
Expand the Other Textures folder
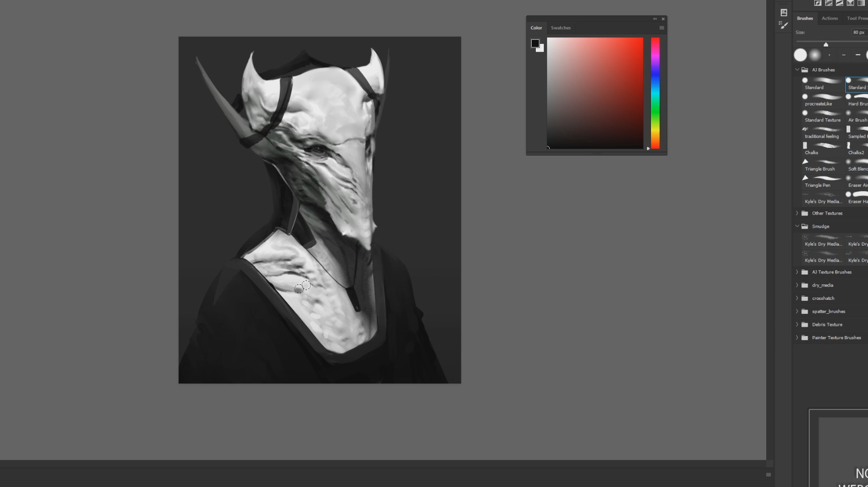(797, 213)
